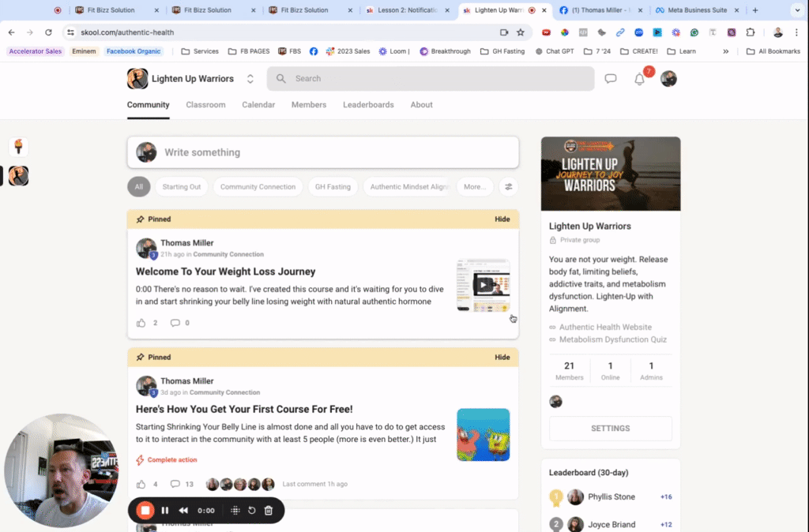Hide the pinned free course post
The height and width of the screenshot is (532, 809).
[502, 357]
